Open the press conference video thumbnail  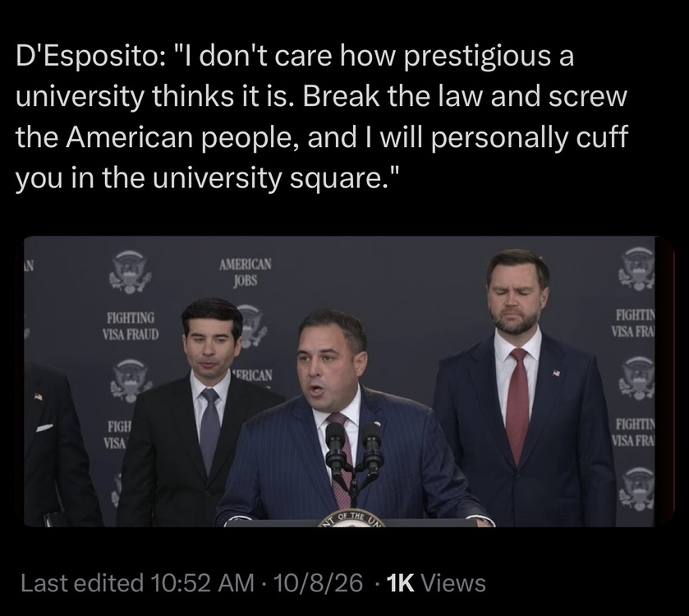coord(345,381)
